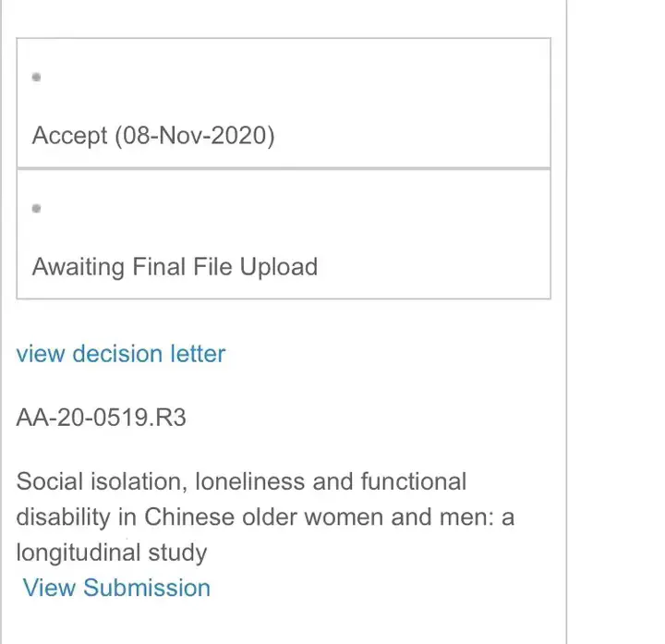This screenshot has width=665, height=644.
Task: Select the Awaiting Final File Upload status
Action: pyautogui.click(x=175, y=267)
